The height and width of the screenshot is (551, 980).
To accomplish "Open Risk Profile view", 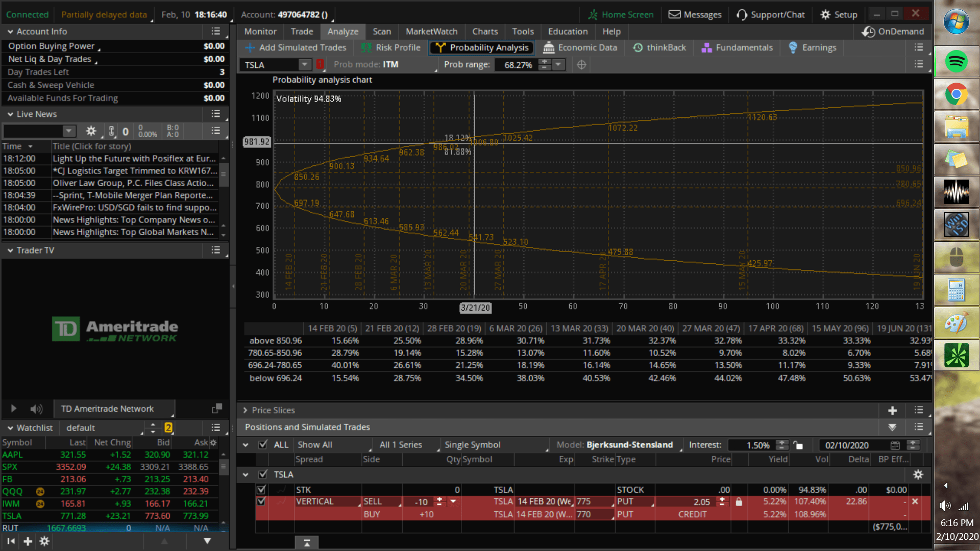I will coord(391,48).
